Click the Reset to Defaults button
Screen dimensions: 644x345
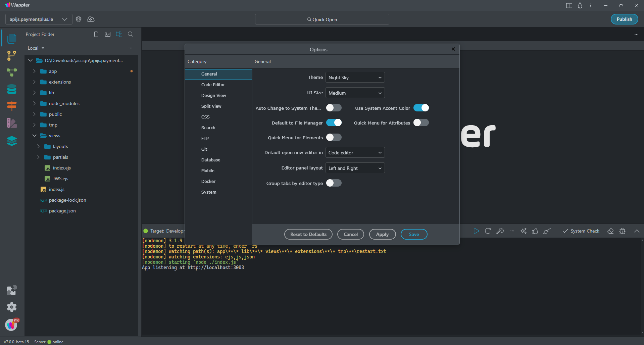click(x=308, y=234)
